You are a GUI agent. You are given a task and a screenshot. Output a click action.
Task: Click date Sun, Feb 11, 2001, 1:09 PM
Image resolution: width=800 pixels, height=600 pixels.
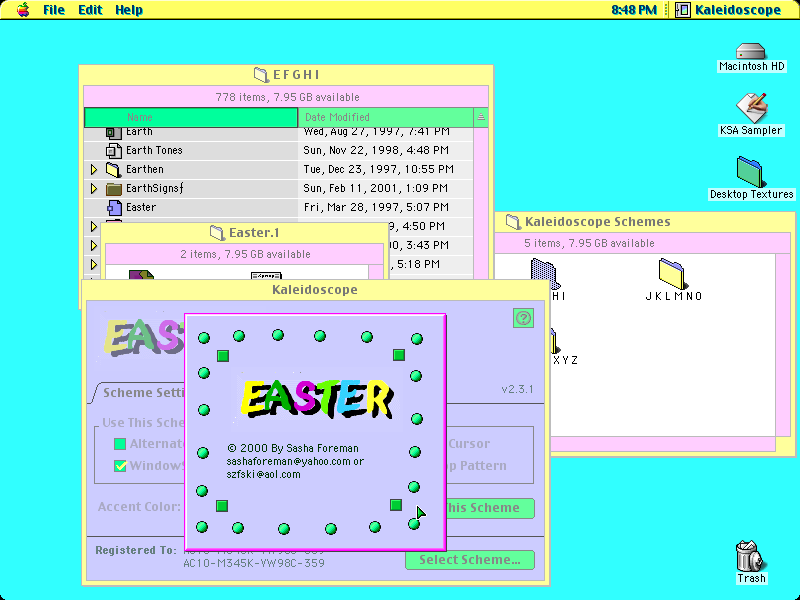[x=376, y=188]
